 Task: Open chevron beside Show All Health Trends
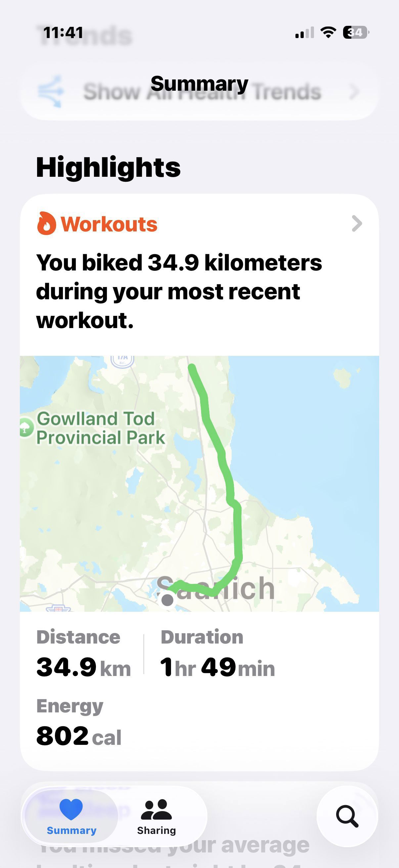(354, 92)
